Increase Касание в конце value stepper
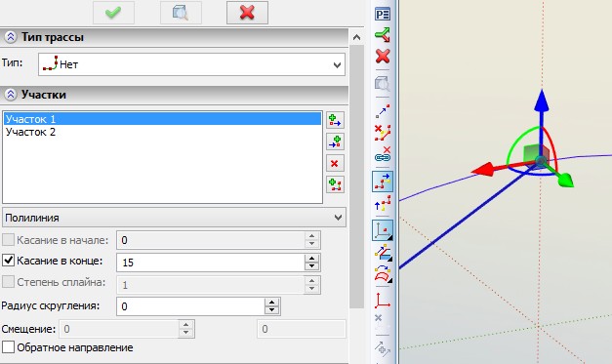The height and width of the screenshot is (364, 612). 311,259
